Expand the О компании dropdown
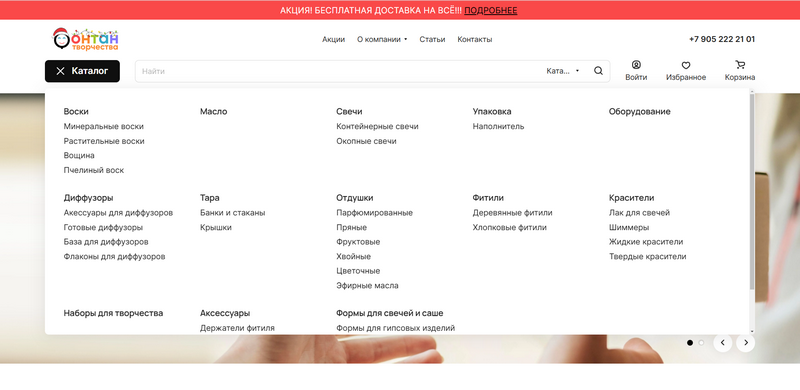Image resolution: width=800 pixels, height=390 pixels. coord(382,39)
